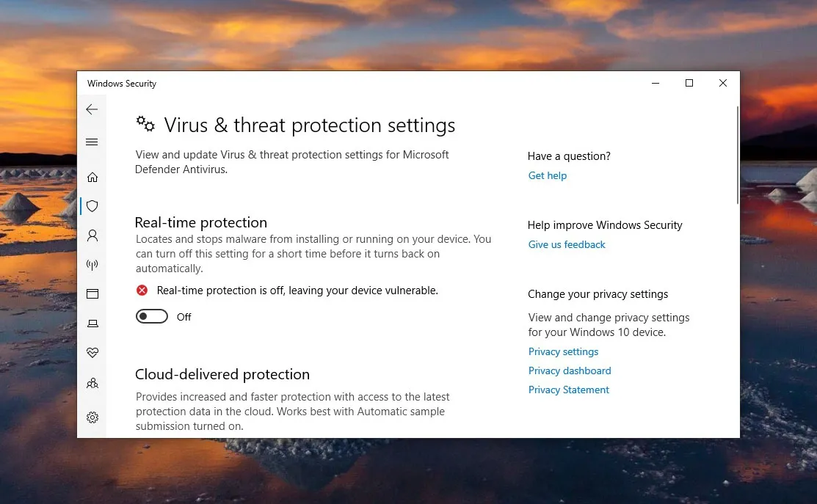Open Device security laptop icon
817x504 pixels.
click(92, 324)
